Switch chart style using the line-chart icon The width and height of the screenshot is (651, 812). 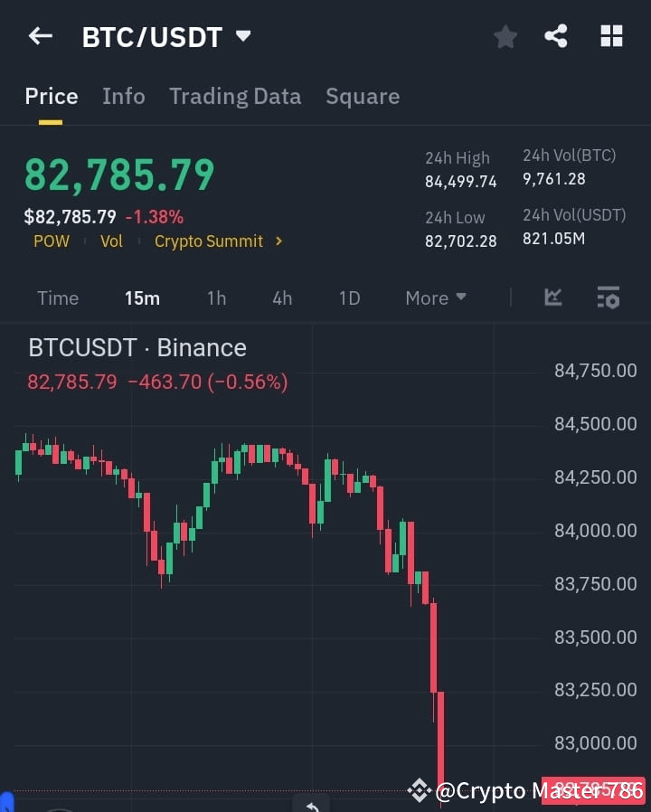pos(552,297)
